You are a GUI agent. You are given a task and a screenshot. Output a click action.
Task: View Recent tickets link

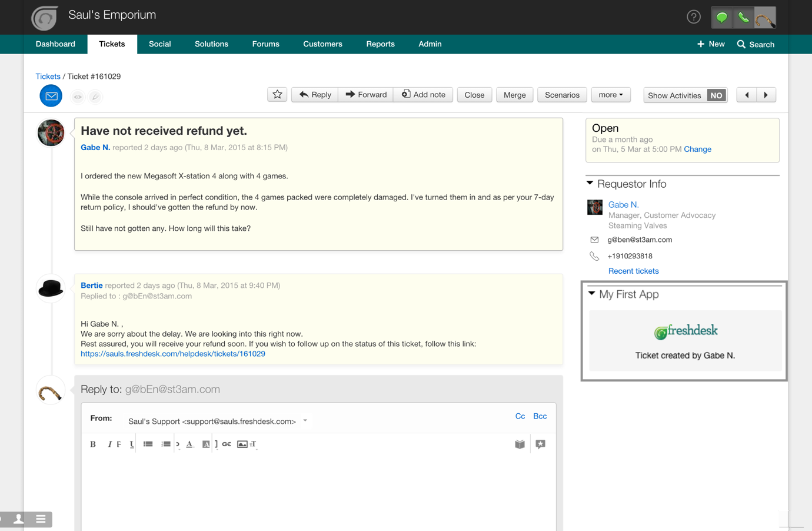[x=633, y=271]
